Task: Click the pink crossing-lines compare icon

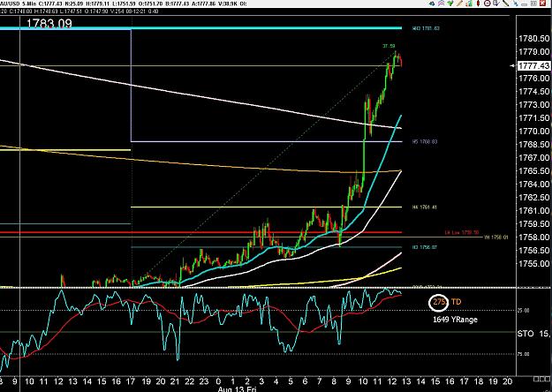Action: point(442,4)
